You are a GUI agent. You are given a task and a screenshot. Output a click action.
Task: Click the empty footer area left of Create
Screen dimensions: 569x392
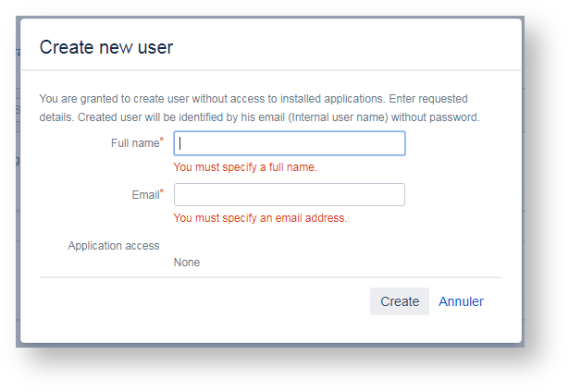pos(204,301)
